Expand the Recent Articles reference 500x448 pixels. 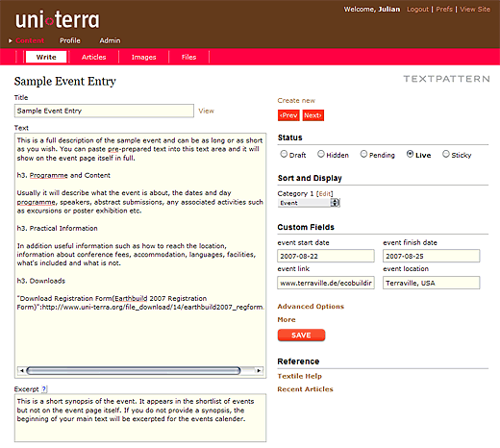point(305,389)
